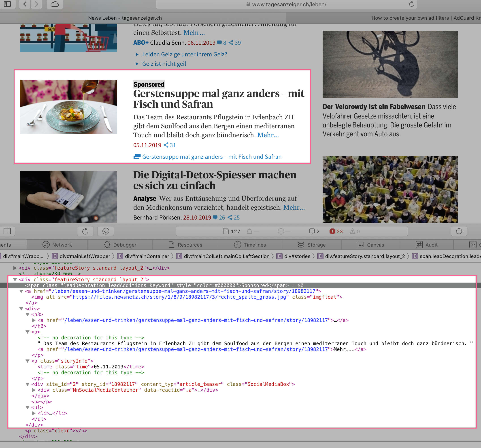Click 'Mehr...' in the Gerstensuppe sponsored article
Image resolution: width=481 pixels, height=448 pixels.
pyautogui.click(x=268, y=135)
